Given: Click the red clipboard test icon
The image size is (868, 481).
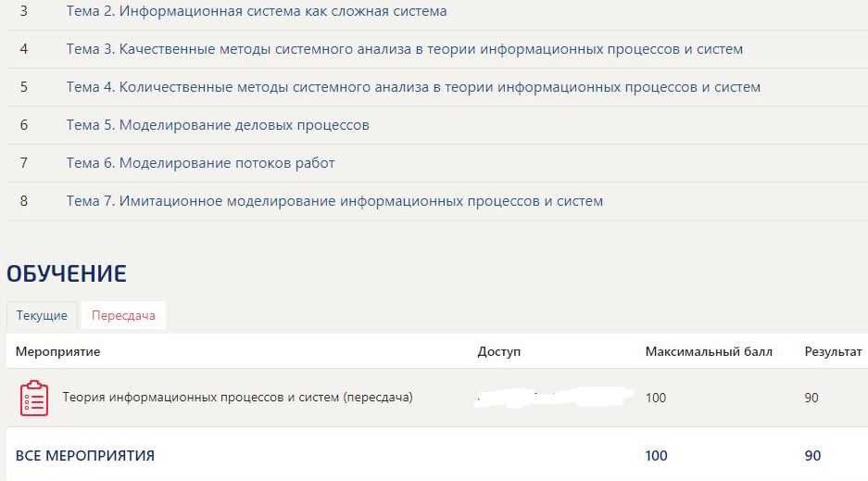Looking at the screenshot, I should pos(33,398).
